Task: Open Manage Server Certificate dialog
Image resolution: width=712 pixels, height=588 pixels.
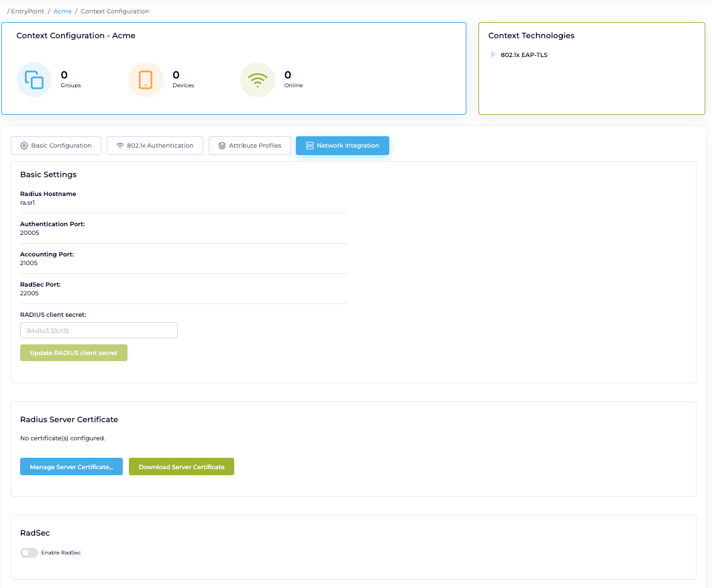Action: (x=71, y=467)
